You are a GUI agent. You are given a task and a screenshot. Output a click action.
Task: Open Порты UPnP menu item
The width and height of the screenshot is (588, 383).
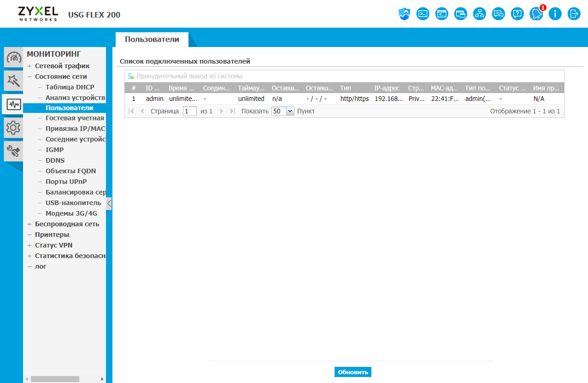[x=66, y=182]
